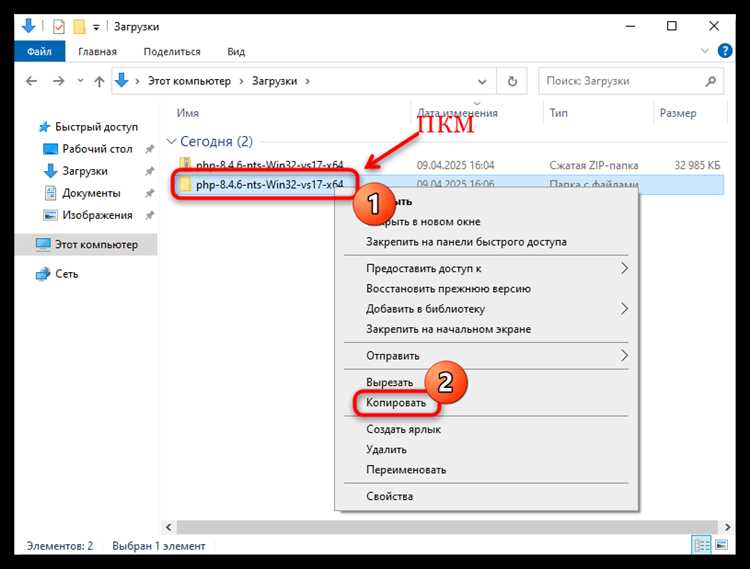The width and height of the screenshot is (750, 569).
Task: Switch to large icons view in status bar
Action: (721, 545)
